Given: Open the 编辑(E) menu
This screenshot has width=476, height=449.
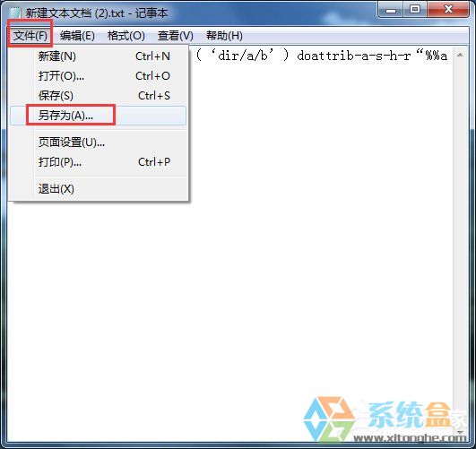Looking at the screenshot, I should coord(77,36).
